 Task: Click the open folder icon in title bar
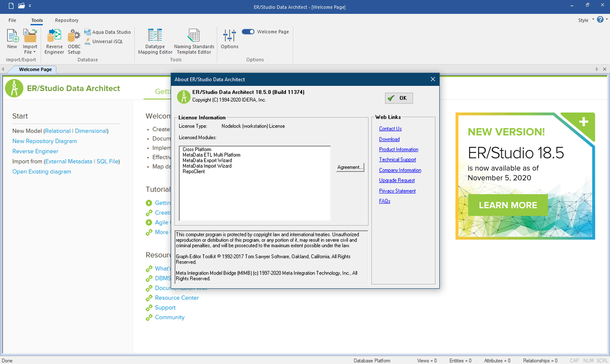pos(21,6)
